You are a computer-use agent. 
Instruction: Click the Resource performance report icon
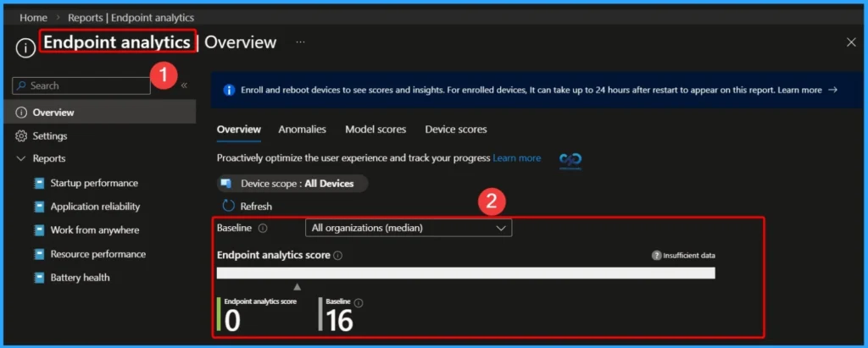pos(39,255)
